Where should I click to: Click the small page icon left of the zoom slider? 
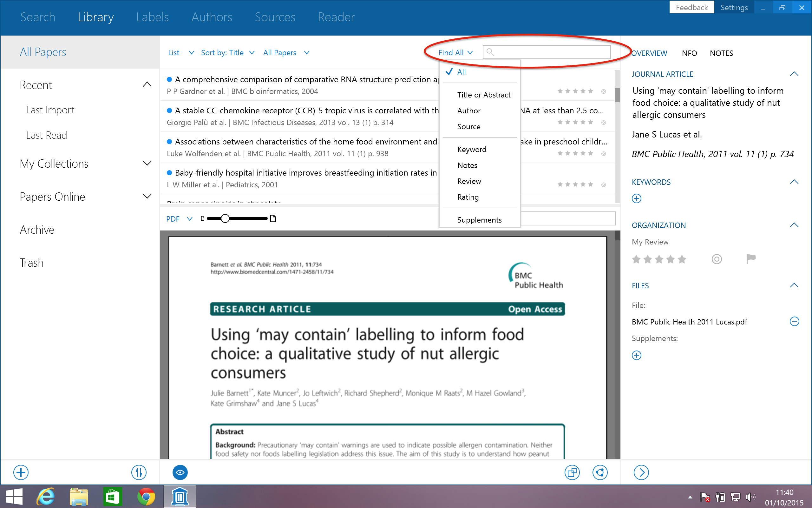tap(202, 219)
